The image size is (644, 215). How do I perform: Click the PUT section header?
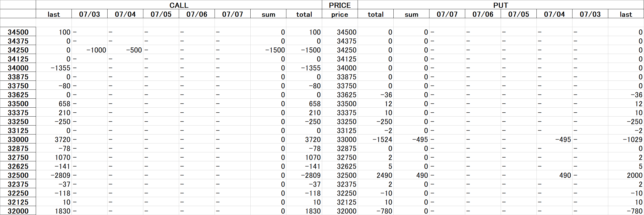coord(501,5)
